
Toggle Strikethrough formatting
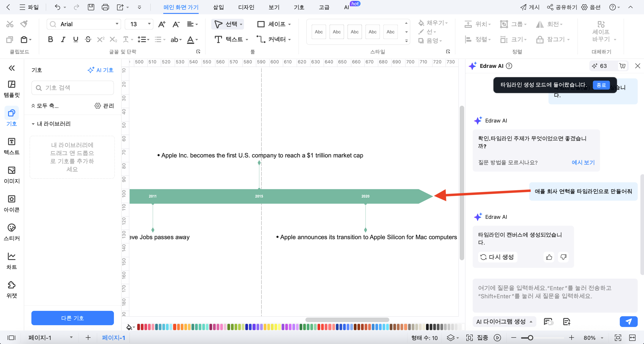click(x=88, y=39)
